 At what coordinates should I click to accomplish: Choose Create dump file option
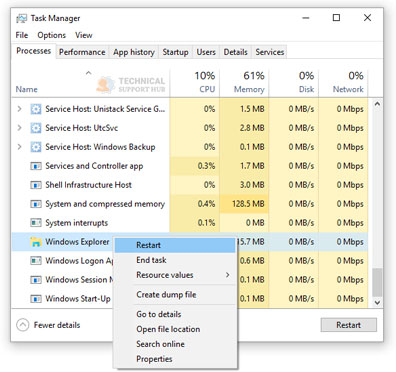tap(175, 295)
